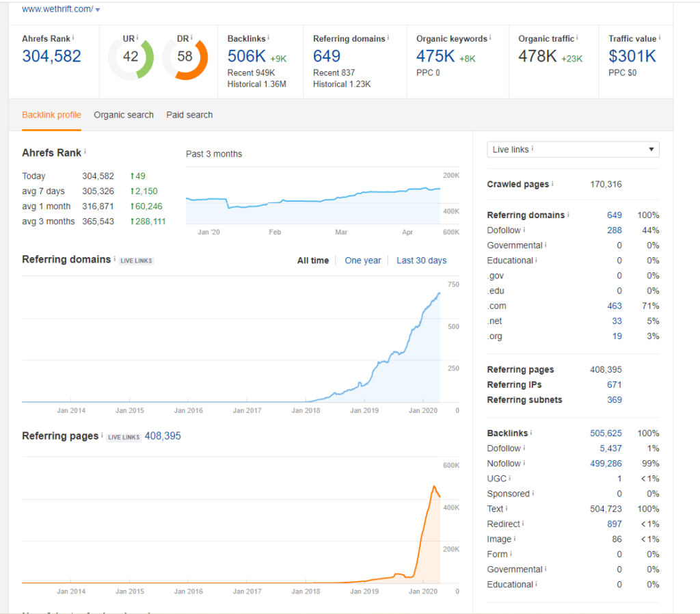Click the info icon beside DR
Image resolution: width=700 pixels, height=614 pixels.
[x=191, y=38]
